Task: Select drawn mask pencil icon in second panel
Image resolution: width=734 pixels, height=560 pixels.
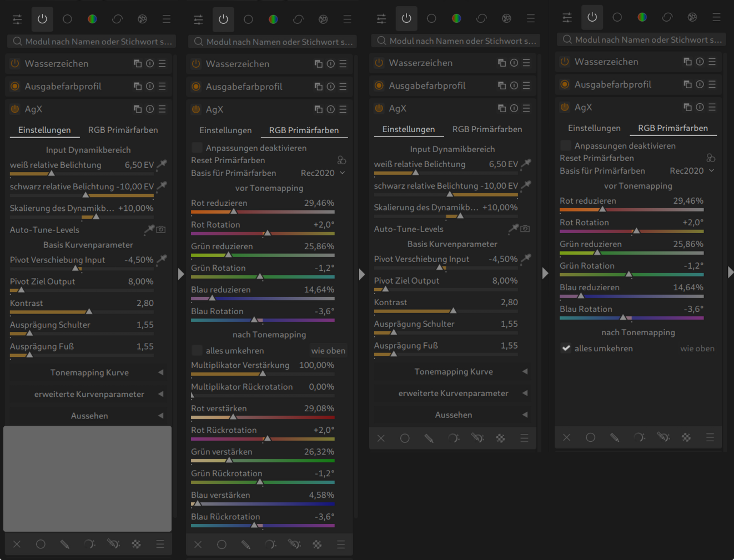Action: [246, 544]
